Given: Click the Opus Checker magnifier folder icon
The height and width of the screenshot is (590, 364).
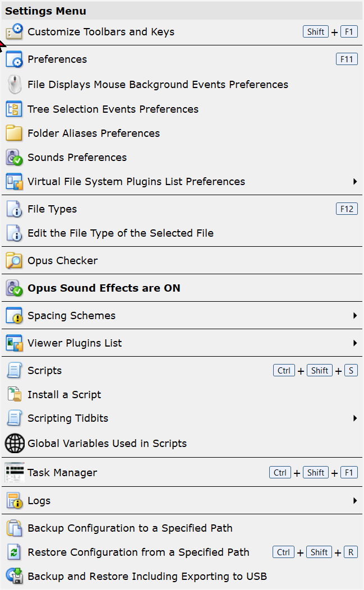Looking at the screenshot, I should [x=15, y=260].
